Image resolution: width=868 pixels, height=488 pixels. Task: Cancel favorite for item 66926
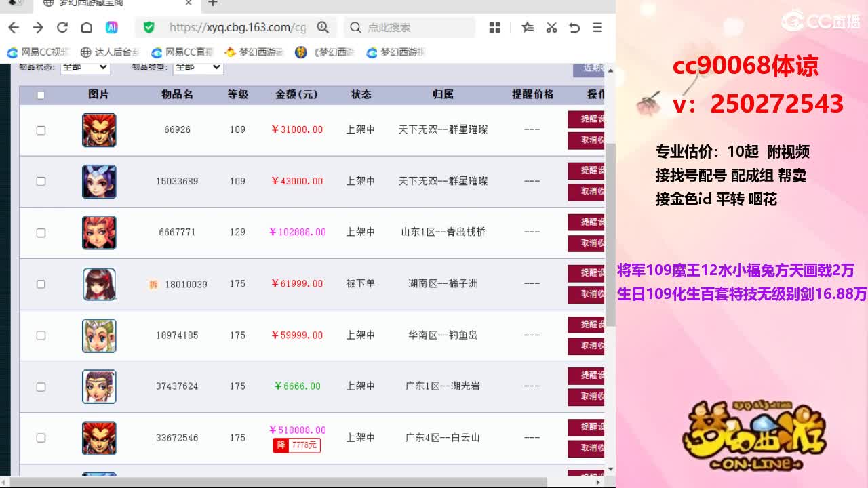click(586, 140)
